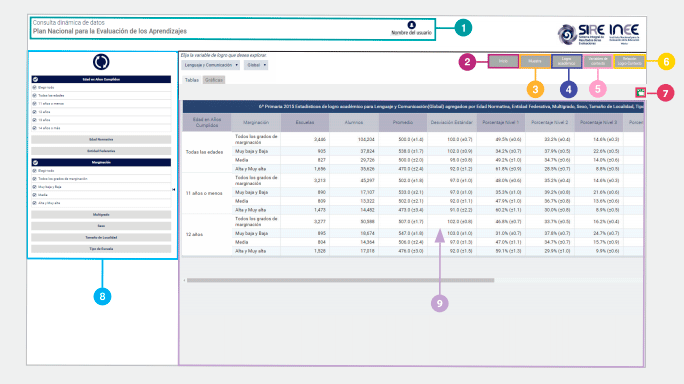Click the 11 años o menos row label in the table

click(x=204, y=193)
